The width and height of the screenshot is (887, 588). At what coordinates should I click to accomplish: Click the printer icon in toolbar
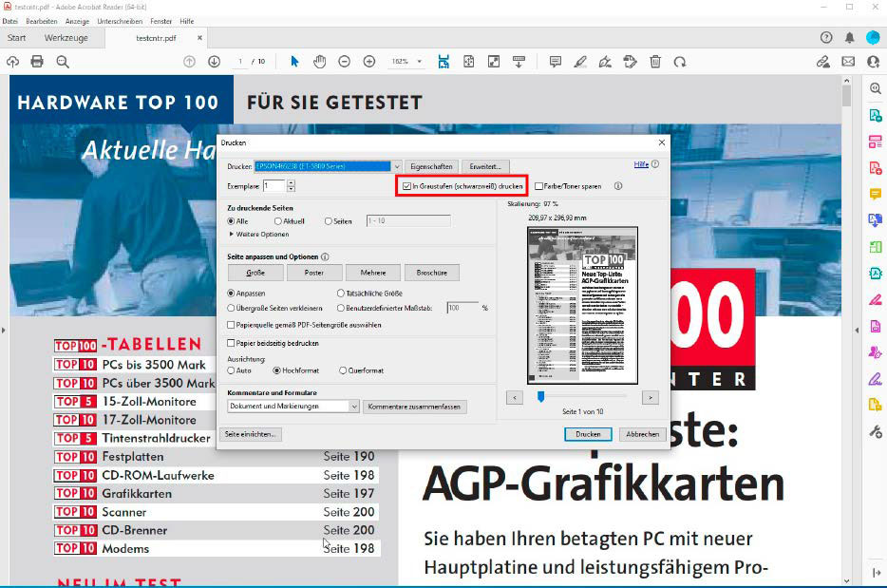37,62
